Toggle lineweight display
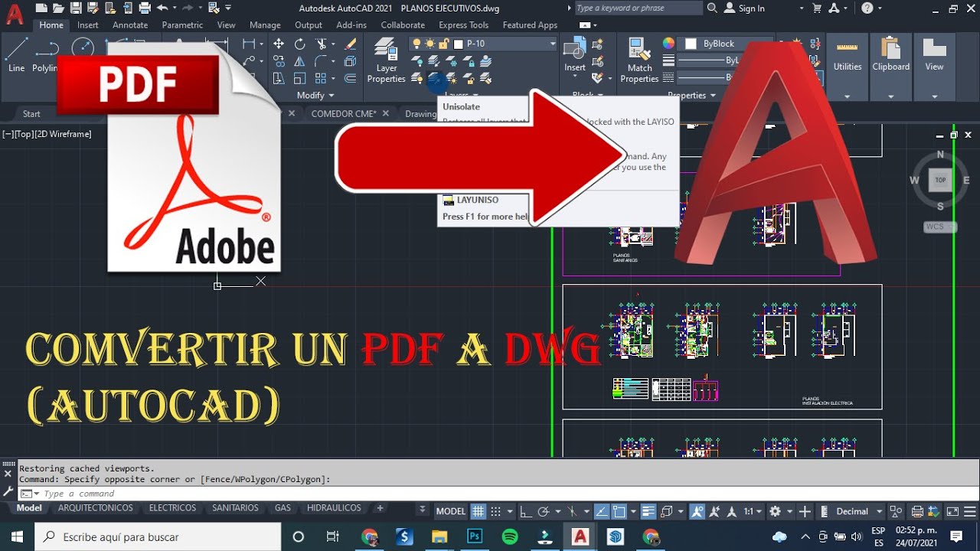Screen dimensions: 980x551 coord(648,511)
